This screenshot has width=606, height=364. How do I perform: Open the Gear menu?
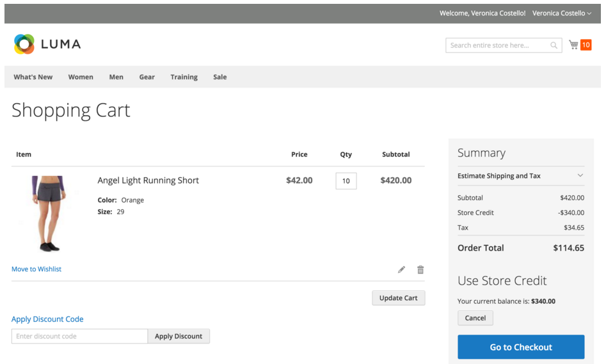tap(147, 77)
